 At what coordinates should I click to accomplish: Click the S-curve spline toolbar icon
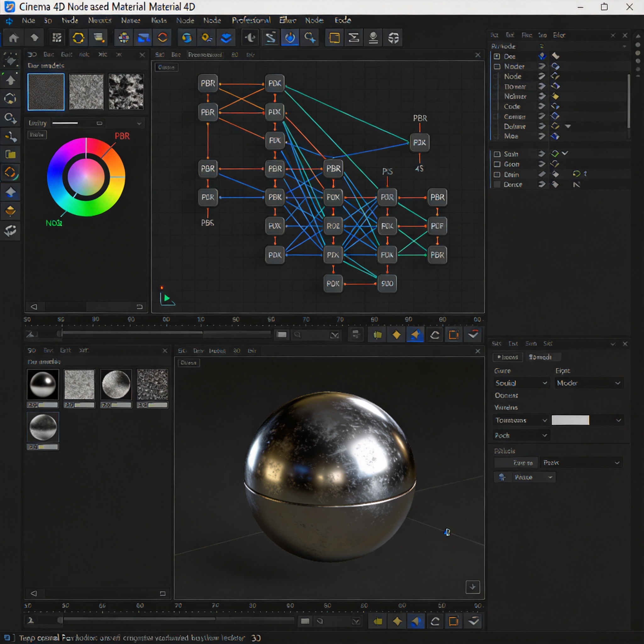click(x=270, y=38)
